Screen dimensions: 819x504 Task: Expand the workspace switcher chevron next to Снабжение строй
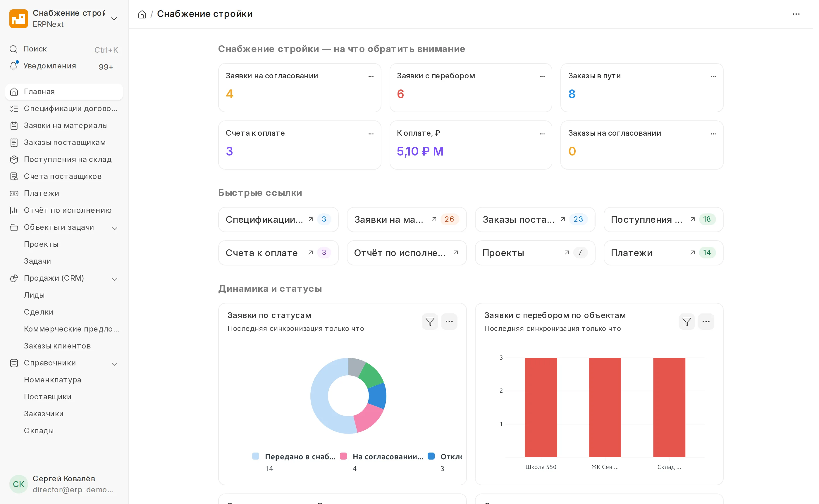click(x=115, y=19)
